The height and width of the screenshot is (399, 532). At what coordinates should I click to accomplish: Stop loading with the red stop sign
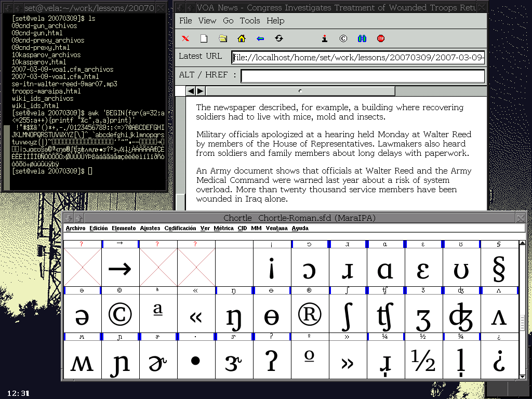coord(381,38)
